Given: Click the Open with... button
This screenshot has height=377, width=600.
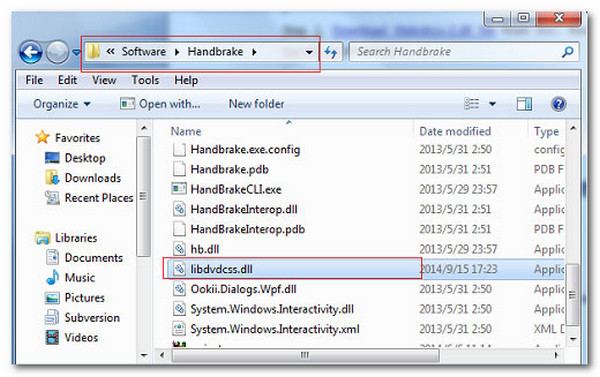Looking at the screenshot, I should 160,104.
